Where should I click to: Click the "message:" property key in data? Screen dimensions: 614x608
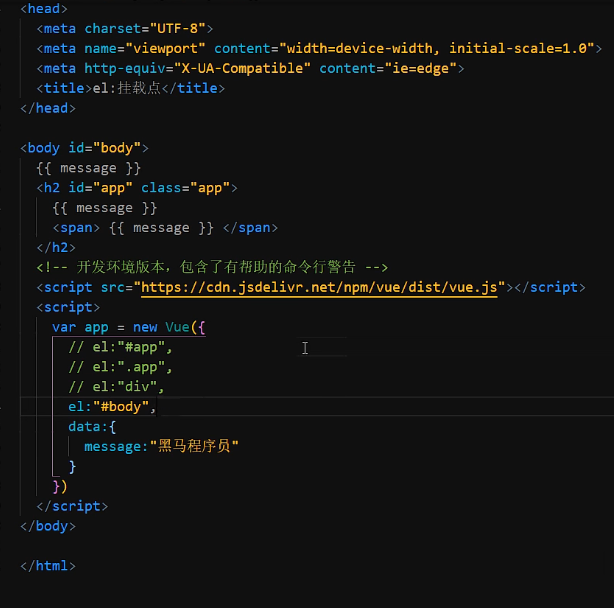point(116,447)
